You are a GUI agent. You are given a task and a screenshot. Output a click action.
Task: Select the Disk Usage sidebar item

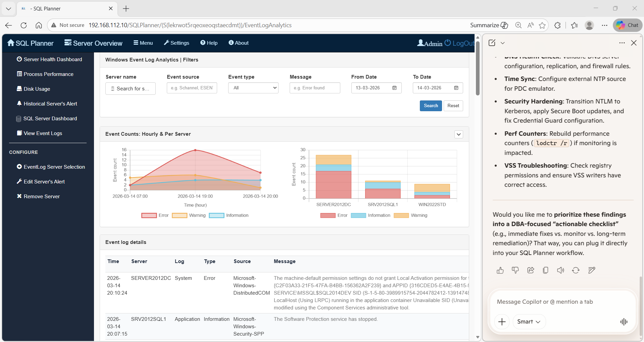(x=37, y=89)
